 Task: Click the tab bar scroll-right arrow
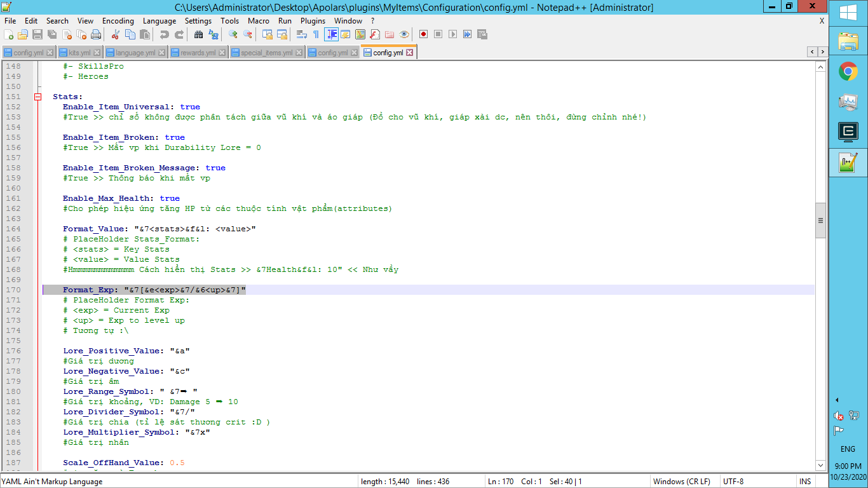pyautogui.click(x=822, y=51)
